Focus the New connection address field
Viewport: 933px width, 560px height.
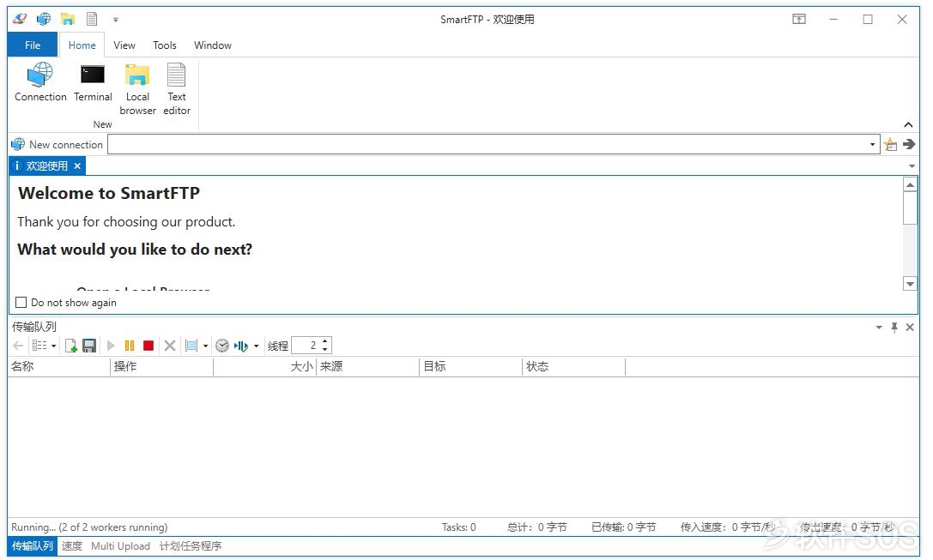[488, 144]
